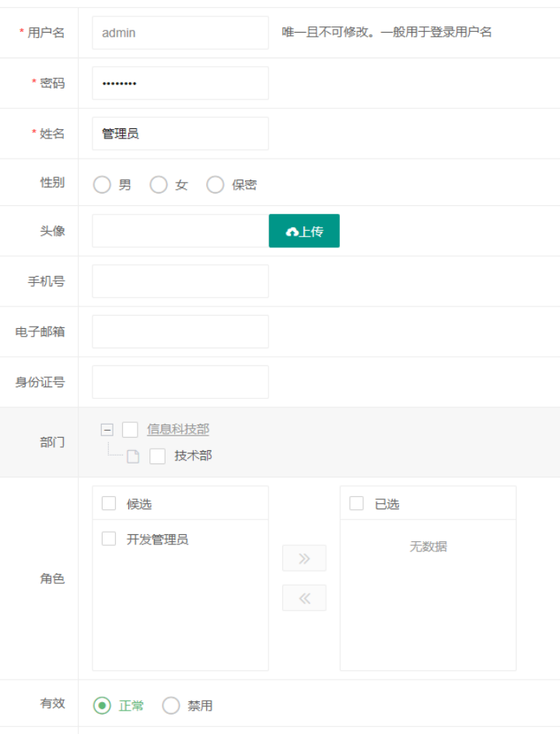Focus the 手机号 input field
This screenshot has width=560, height=734.
(x=180, y=281)
